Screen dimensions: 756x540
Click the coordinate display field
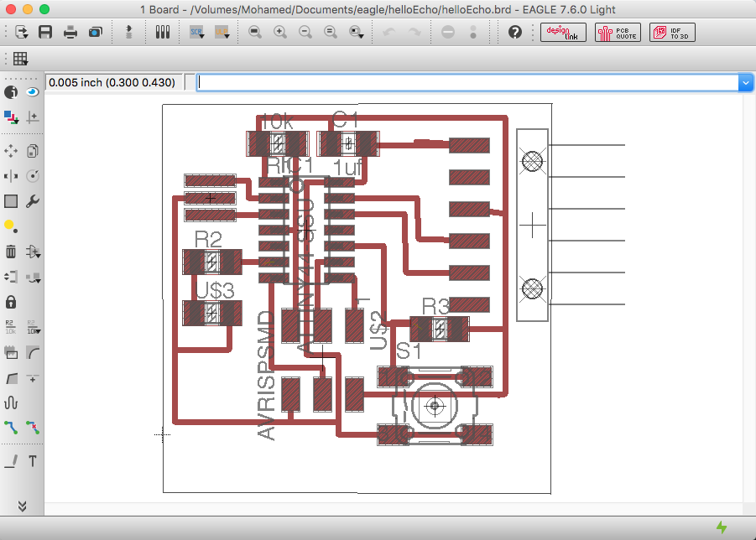pyautogui.click(x=114, y=82)
